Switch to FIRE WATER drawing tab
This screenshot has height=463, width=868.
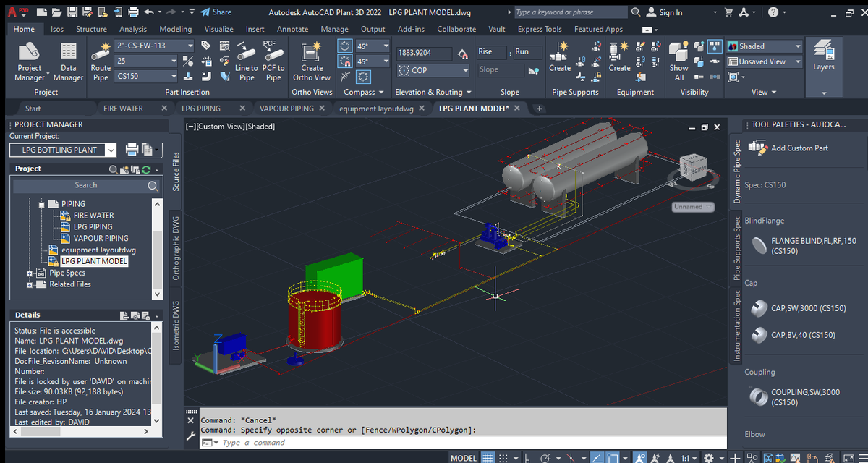click(x=123, y=109)
